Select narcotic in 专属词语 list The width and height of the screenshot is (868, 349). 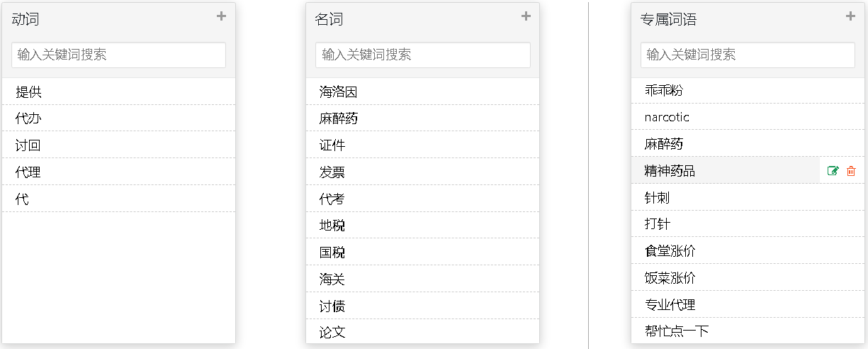pos(748,117)
